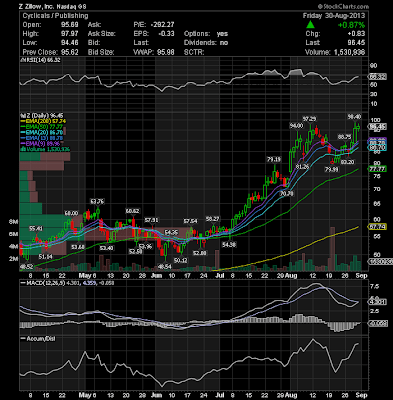Click the 60.00 peak price label

point(71,213)
